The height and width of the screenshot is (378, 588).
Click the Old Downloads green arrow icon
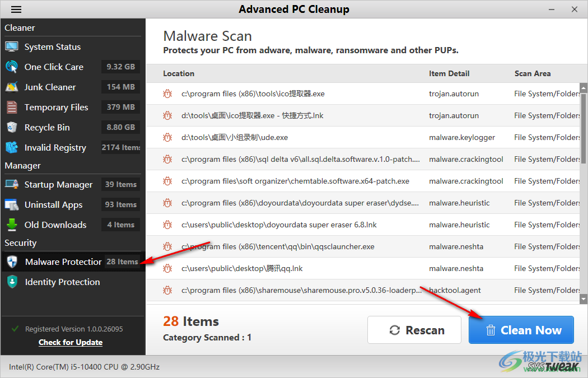click(x=12, y=225)
